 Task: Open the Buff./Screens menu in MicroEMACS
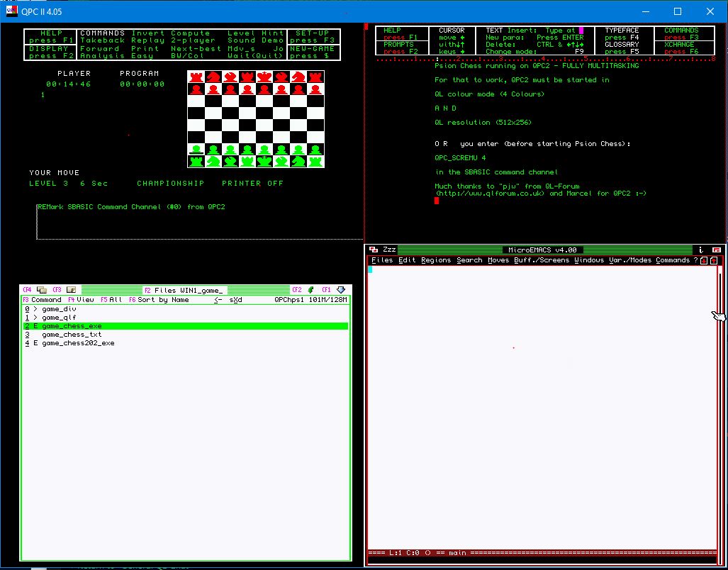click(542, 260)
